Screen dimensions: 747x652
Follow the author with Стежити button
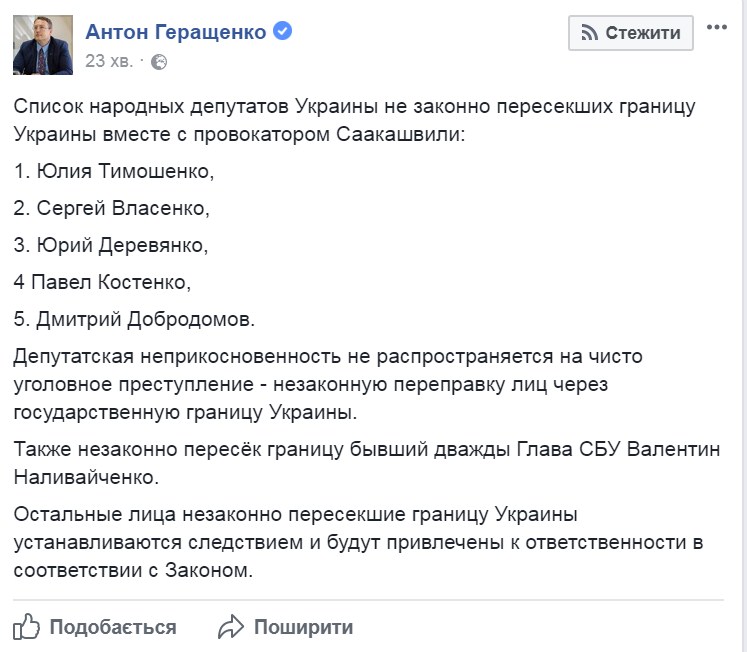coord(631,33)
